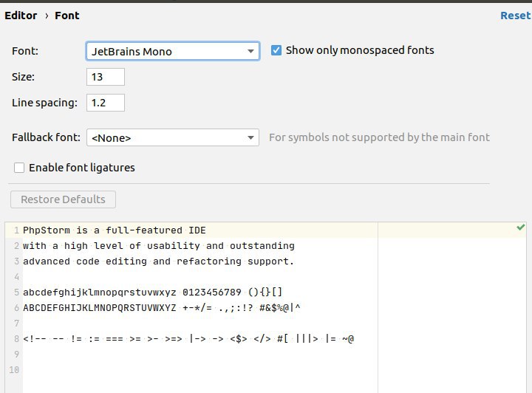The image size is (532, 393).
Task: Click the Size input field
Action: [x=106, y=77]
